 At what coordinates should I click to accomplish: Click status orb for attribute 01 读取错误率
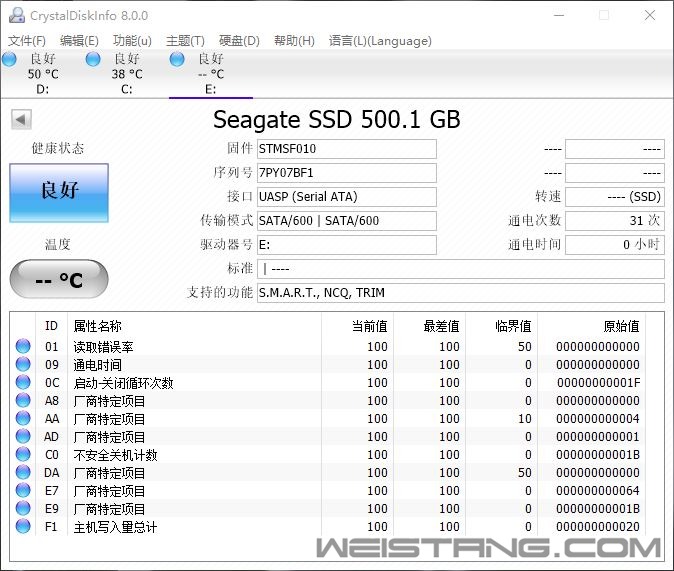pyautogui.click(x=23, y=346)
